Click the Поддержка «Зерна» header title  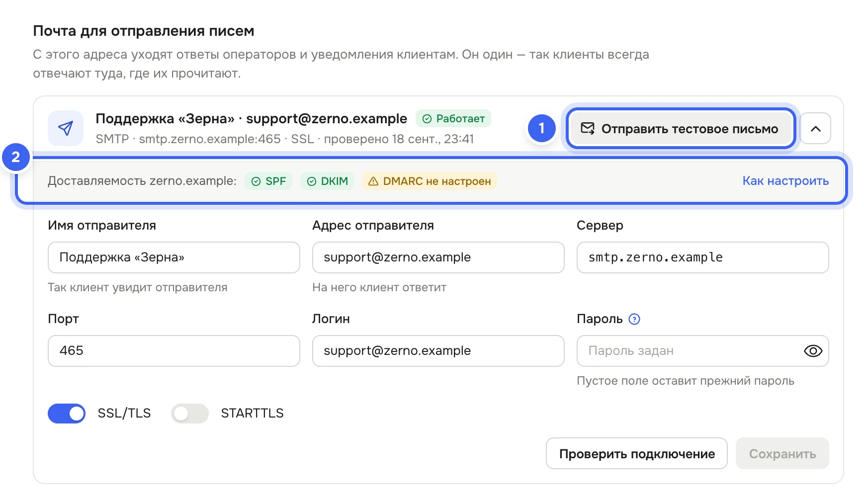[251, 119]
